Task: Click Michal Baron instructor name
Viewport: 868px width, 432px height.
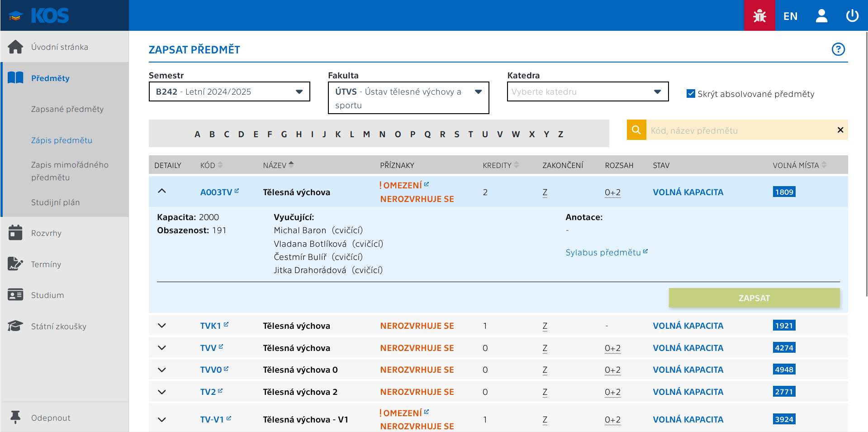Action: tap(300, 230)
